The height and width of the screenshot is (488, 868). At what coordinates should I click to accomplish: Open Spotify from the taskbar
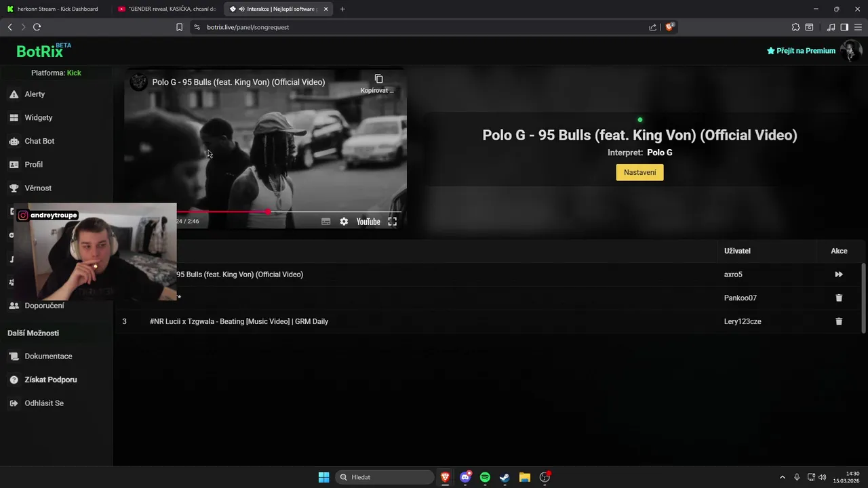click(x=485, y=477)
